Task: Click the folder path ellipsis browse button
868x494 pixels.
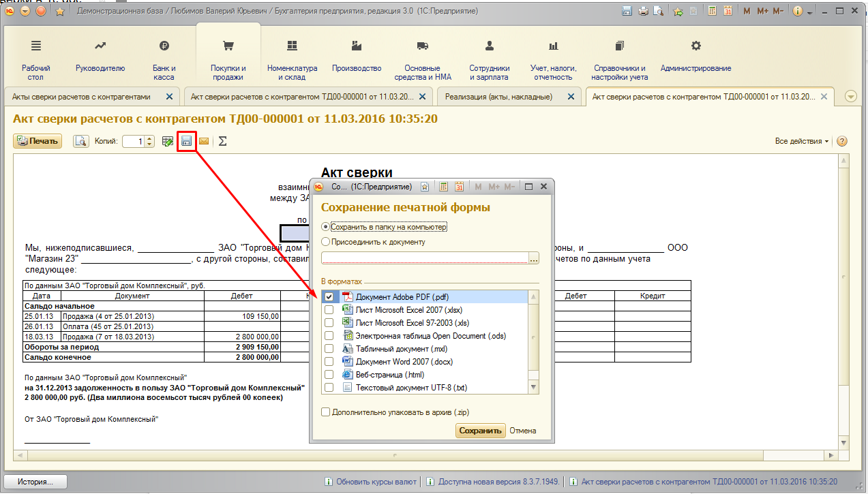Action: coord(534,258)
